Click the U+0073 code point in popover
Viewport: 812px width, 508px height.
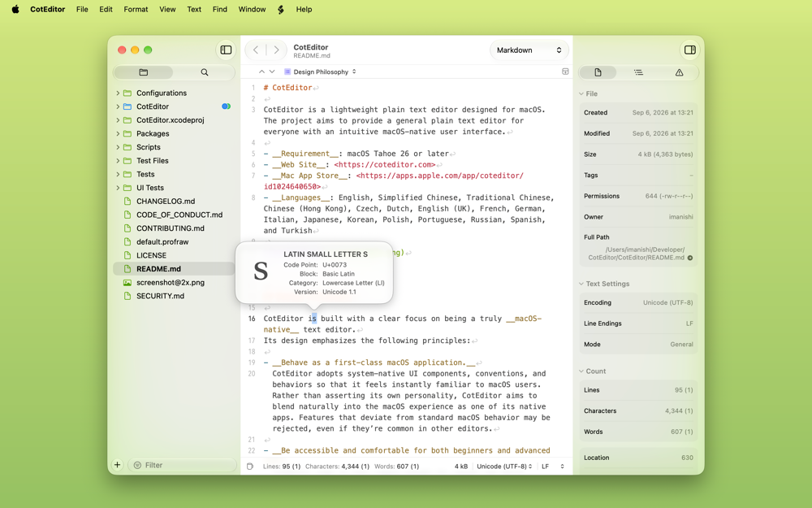click(335, 265)
